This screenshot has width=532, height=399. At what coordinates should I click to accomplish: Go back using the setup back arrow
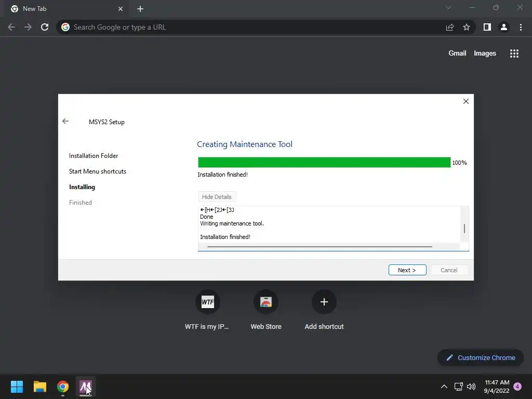click(65, 121)
